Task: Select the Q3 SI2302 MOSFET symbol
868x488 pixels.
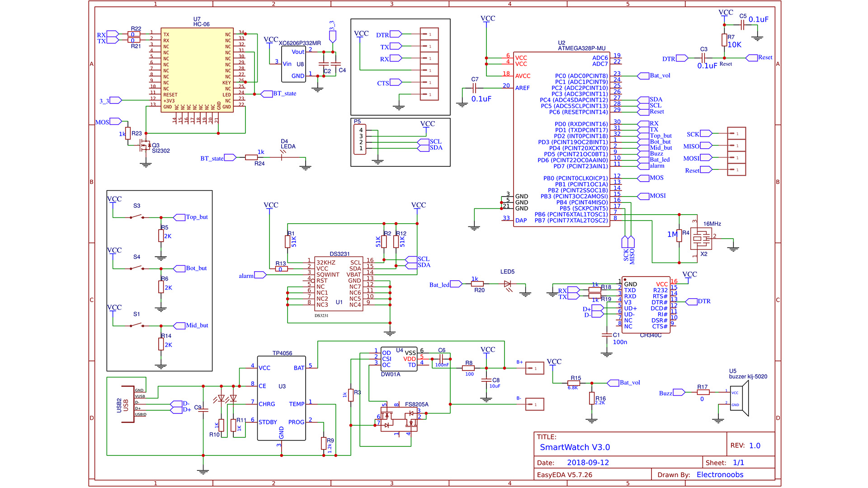Action: [145, 145]
